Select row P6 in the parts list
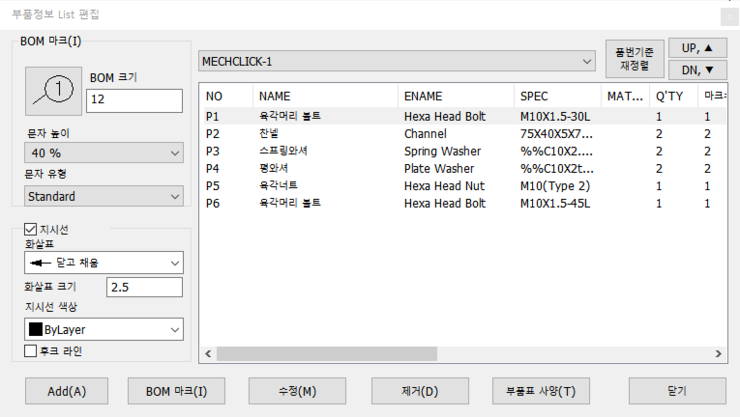The height and width of the screenshot is (417, 740). point(464,203)
